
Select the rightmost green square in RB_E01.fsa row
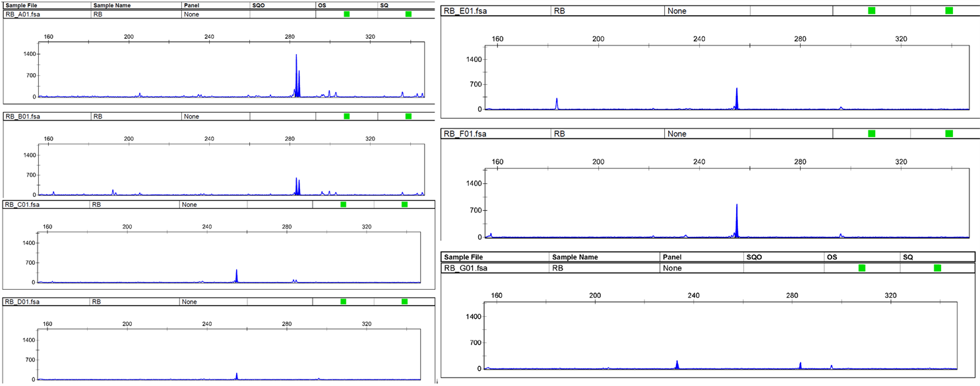click(949, 11)
